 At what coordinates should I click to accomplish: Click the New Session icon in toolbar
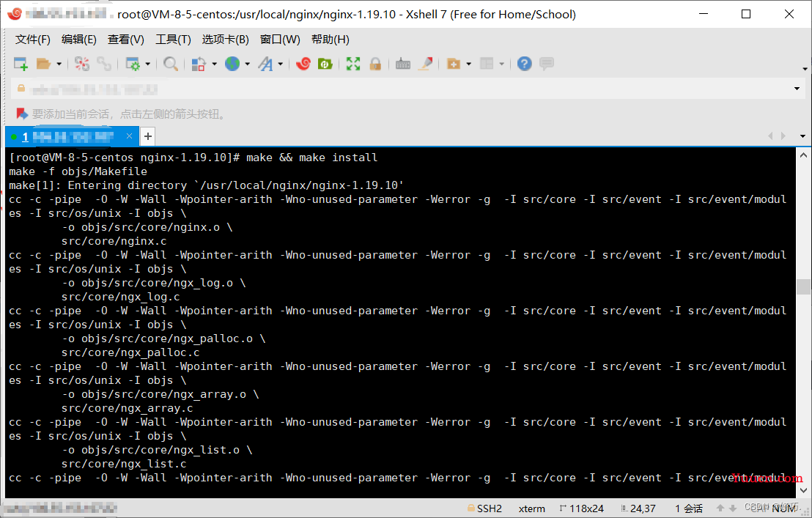pos(21,64)
